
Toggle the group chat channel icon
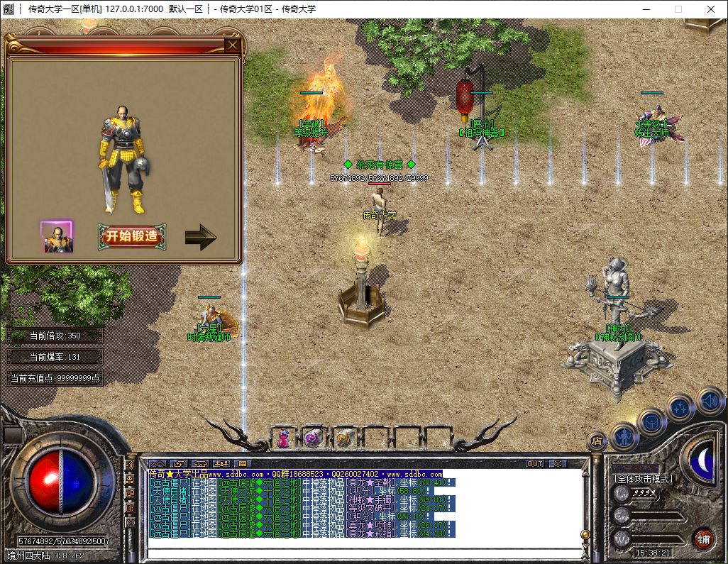[x=130, y=480]
